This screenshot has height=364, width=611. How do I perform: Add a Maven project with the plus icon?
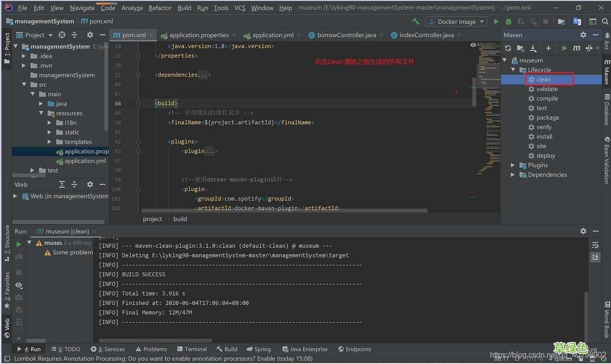549,48
